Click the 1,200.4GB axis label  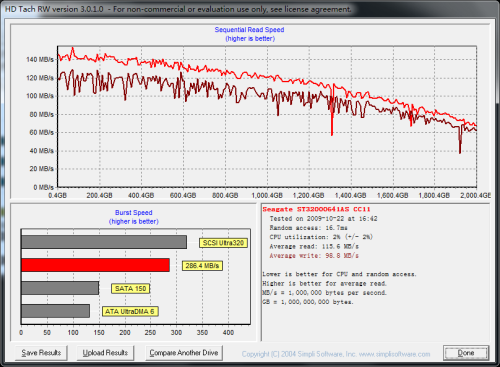[309, 195]
